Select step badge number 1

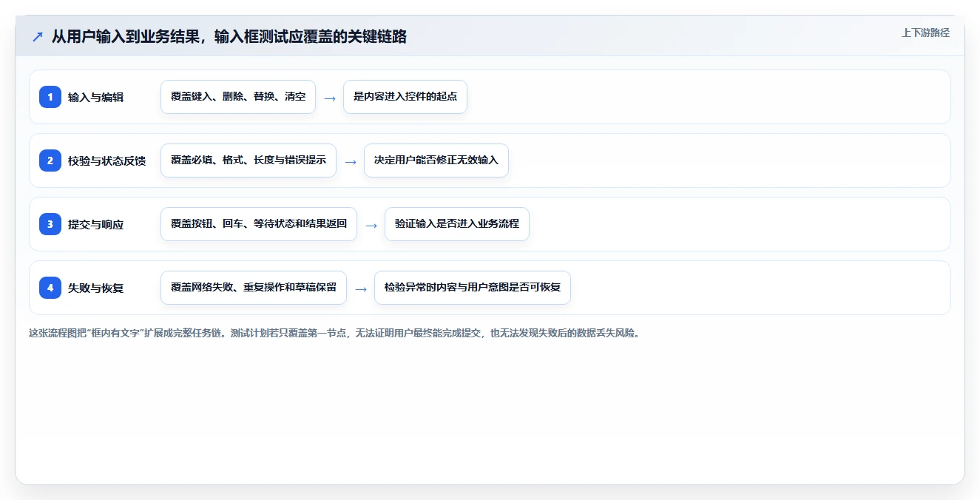pyautogui.click(x=50, y=97)
